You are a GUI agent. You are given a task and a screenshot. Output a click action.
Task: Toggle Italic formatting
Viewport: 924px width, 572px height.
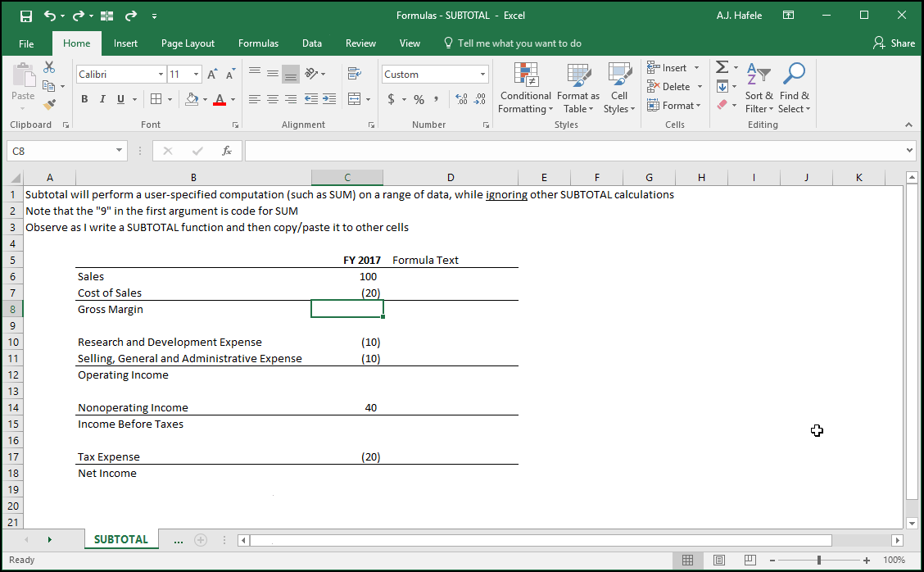[x=102, y=99]
